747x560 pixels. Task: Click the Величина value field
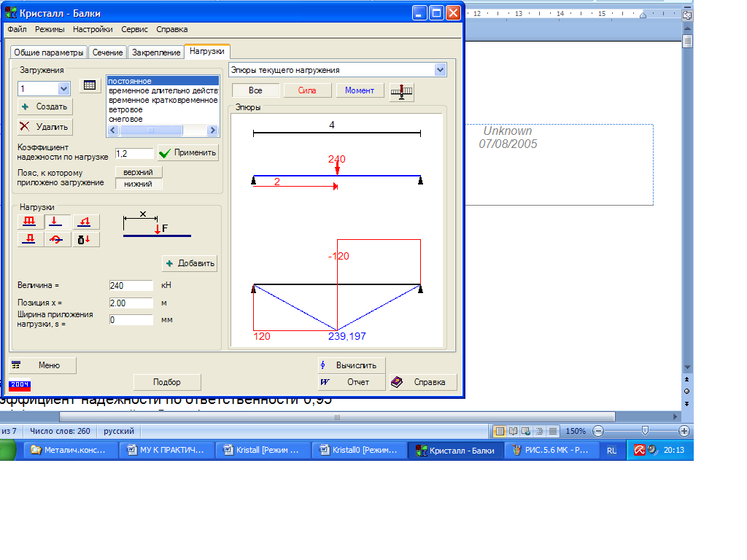pyautogui.click(x=131, y=285)
